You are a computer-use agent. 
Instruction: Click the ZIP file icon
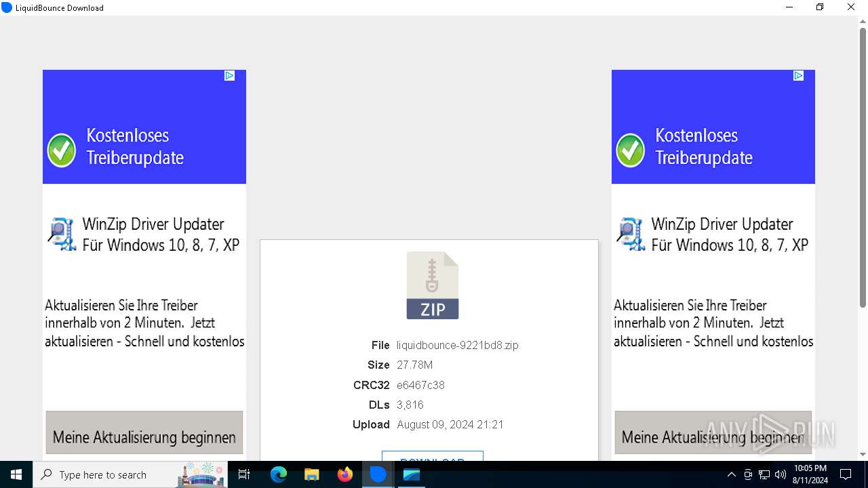[433, 285]
